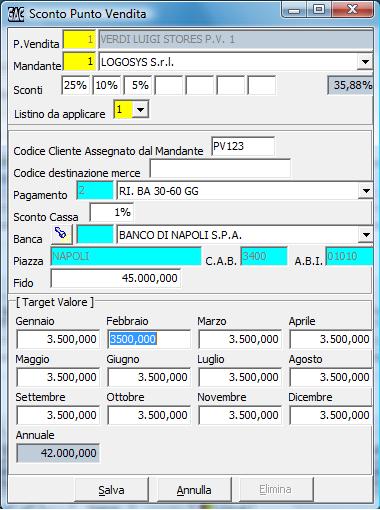Viewport: 380px width, 510px height.
Task: Maximize the Sconto Punto Vendita window
Action: point(319,10)
